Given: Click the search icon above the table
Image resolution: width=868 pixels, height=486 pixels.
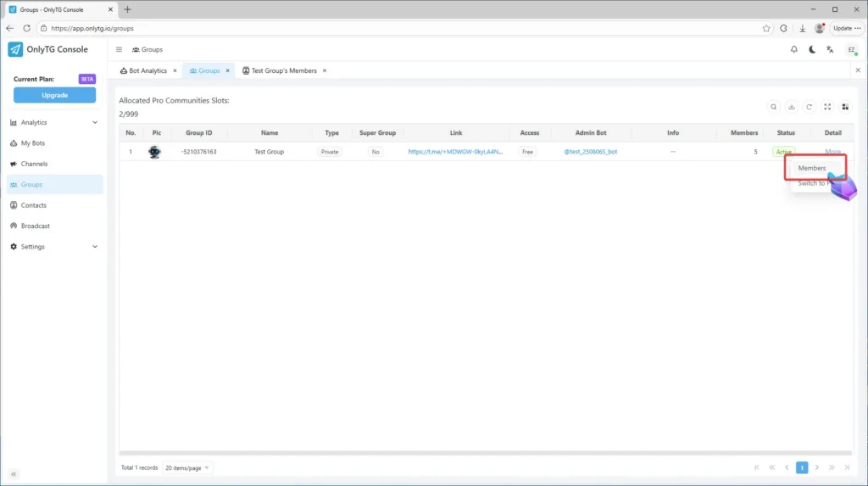Looking at the screenshot, I should pyautogui.click(x=774, y=107).
